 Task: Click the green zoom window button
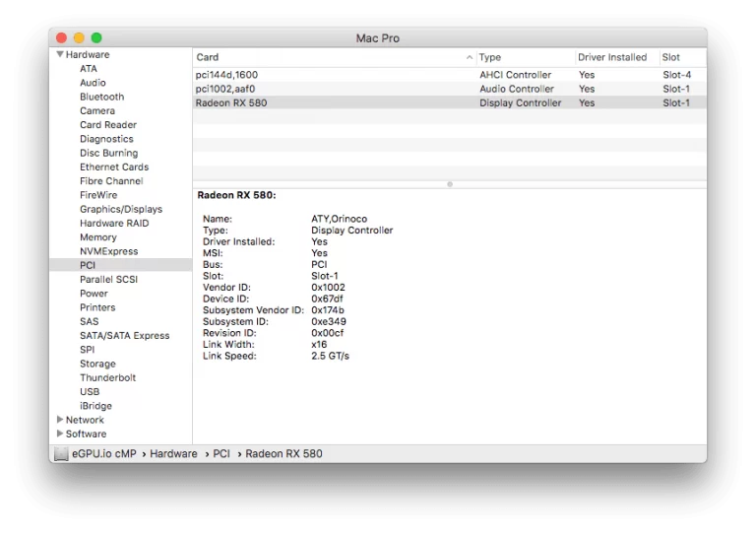pos(96,37)
